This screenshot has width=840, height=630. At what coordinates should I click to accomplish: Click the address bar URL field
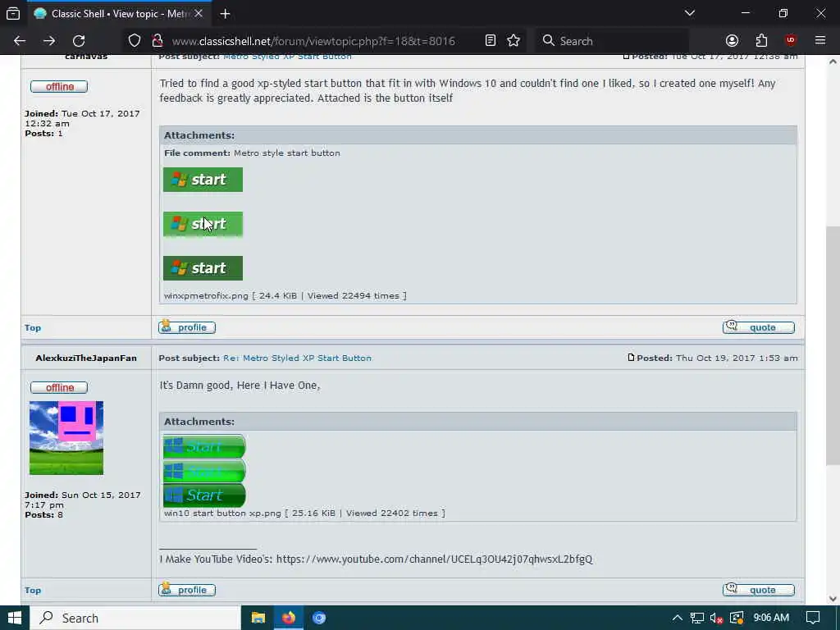313,41
